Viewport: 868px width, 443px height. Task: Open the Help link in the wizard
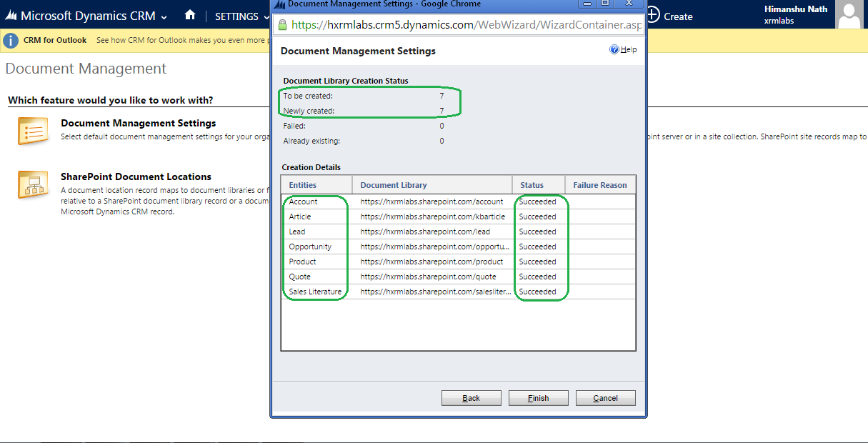coord(623,50)
